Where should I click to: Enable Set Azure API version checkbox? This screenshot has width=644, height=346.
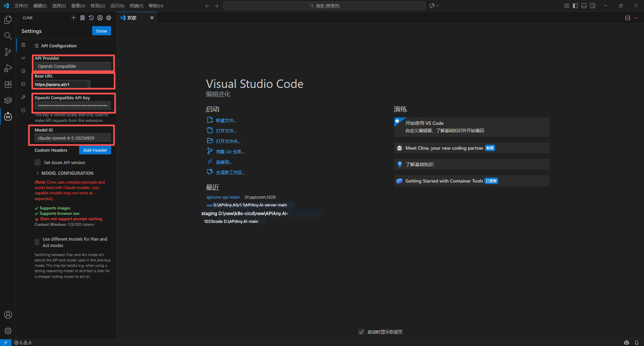click(x=38, y=162)
